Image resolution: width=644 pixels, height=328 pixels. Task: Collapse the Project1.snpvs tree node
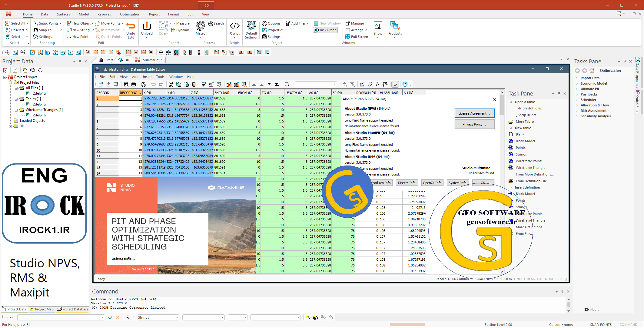(5, 77)
